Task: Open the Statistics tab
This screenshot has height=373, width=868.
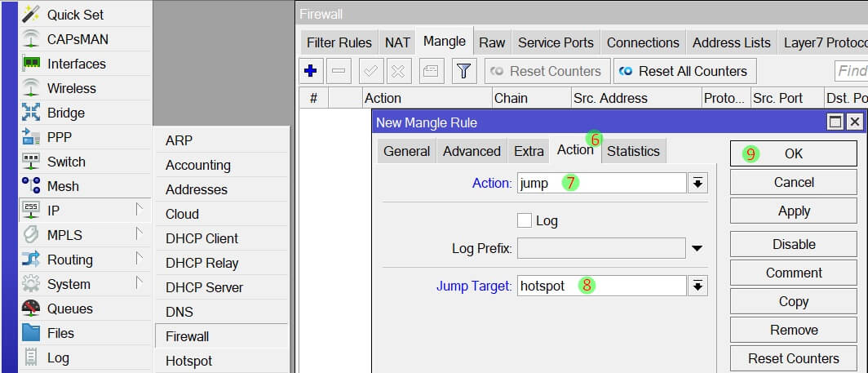Action: (x=632, y=151)
